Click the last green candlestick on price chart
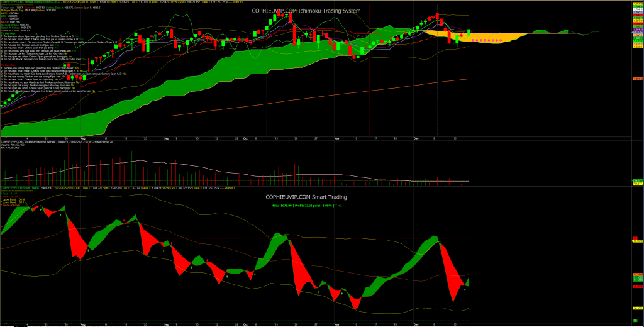The height and width of the screenshot is (327, 644). (x=469, y=31)
